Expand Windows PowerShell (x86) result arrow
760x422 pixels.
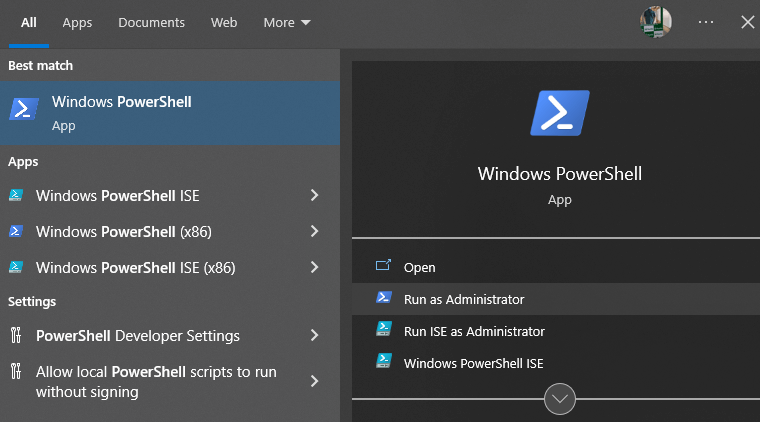(315, 231)
